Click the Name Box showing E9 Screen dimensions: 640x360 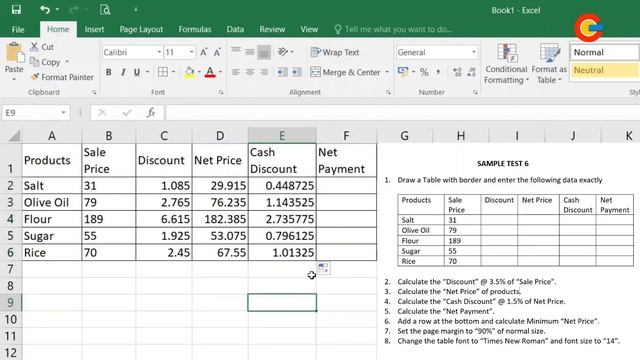coord(36,113)
